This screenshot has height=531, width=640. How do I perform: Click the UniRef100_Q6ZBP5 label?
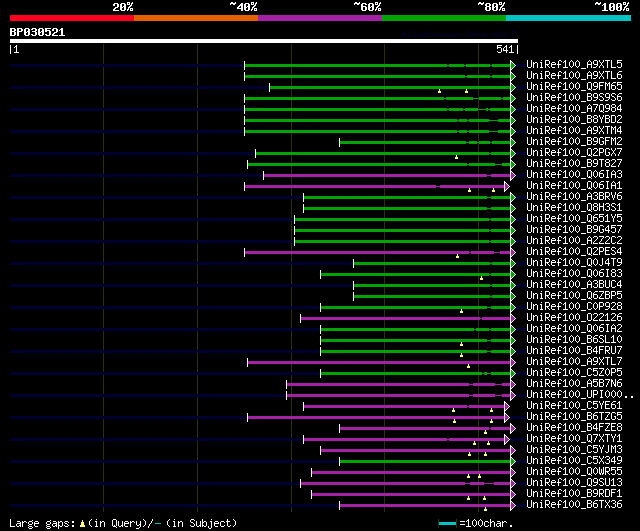coord(574,296)
